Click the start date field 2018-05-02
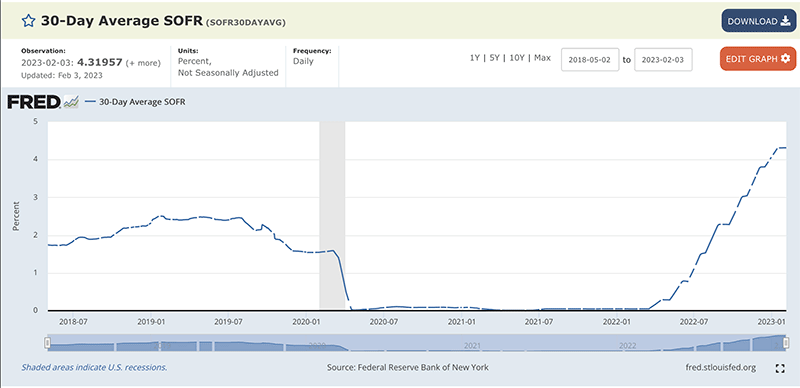Image resolution: width=800 pixels, height=388 pixels. pyautogui.click(x=590, y=60)
